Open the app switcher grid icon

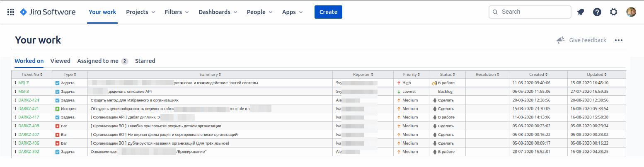pyautogui.click(x=11, y=12)
